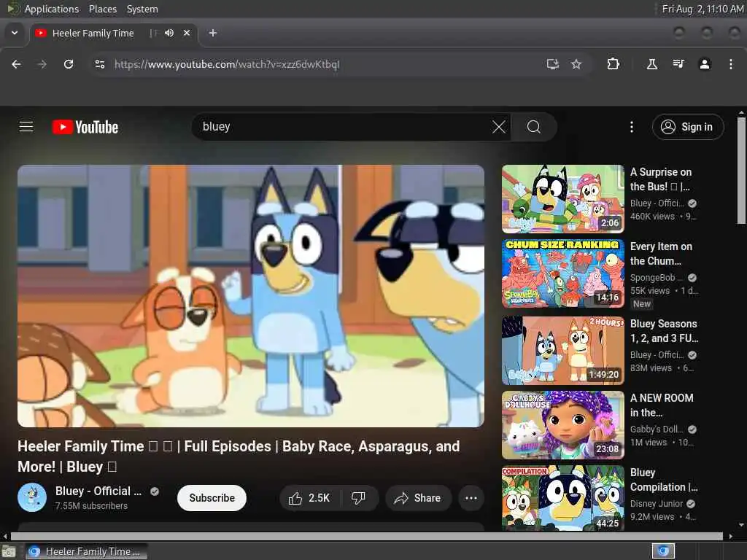This screenshot has width=747, height=560.
Task: Share the Heeler Family Time video
Action: click(418, 498)
